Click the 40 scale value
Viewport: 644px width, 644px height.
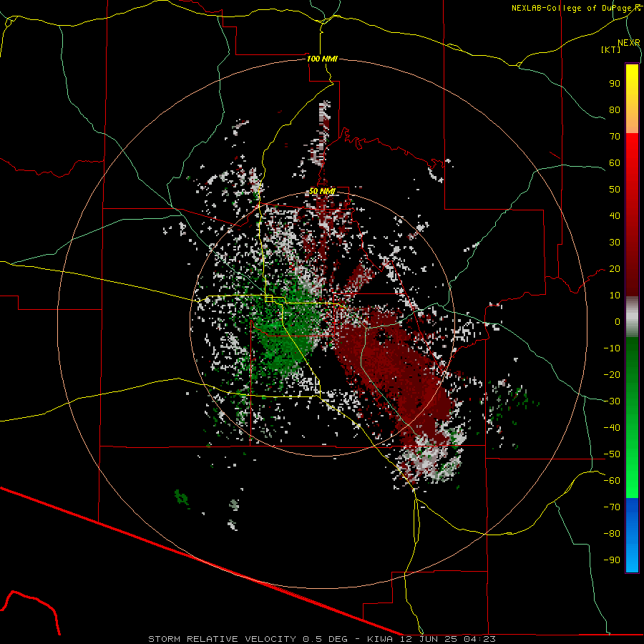[615, 215]
